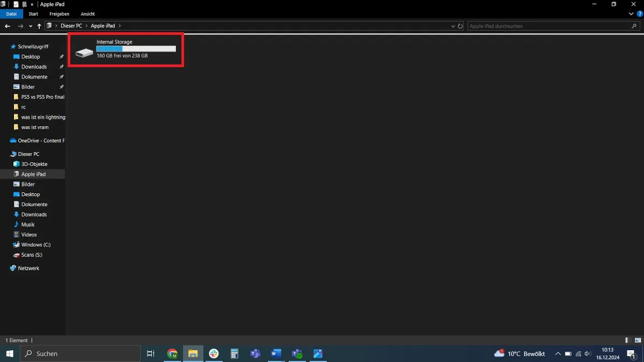The width and height of the screenshot is (644, 362).
Task: Open Dokumente under Dieser PC
Action: click(x=34, y=205)
